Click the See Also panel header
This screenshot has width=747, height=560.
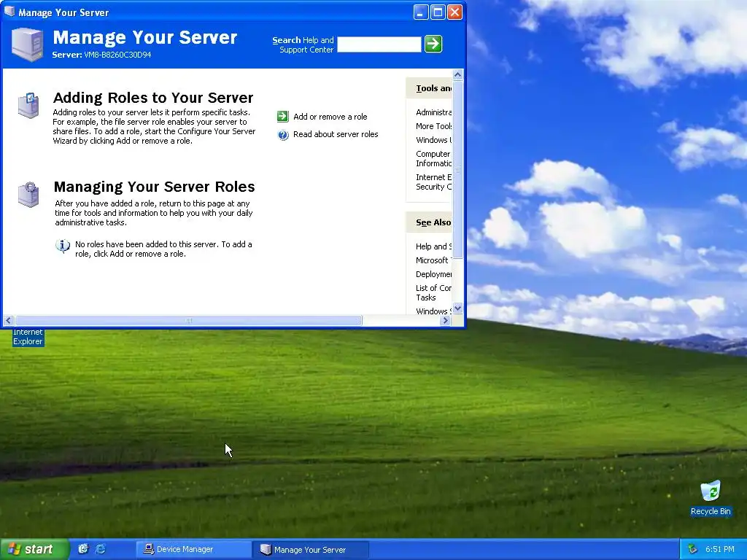click(x=429, y=222)
